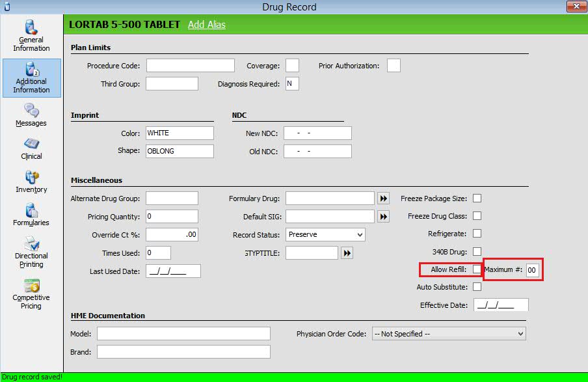The width and height of the screenshot is (588, 382).
Task: Click the Pricing Quantity field
Action: pyautogui.click(x=172, y=217)
